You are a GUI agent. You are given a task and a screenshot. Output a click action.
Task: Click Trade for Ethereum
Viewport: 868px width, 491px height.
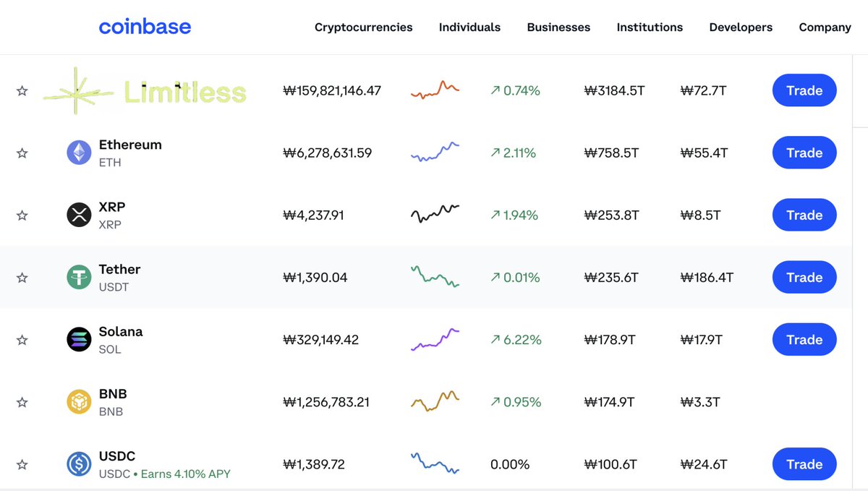click(804, 153)
